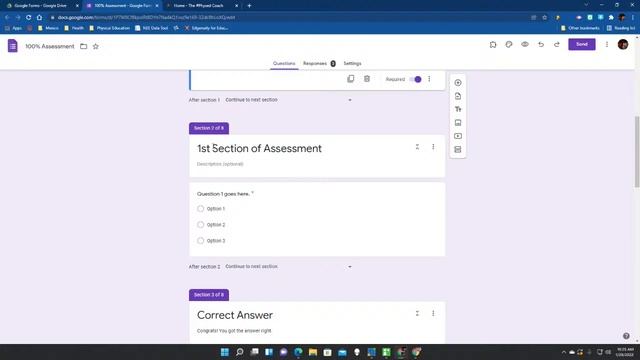Reload the browser page

(x=29, y=18)
